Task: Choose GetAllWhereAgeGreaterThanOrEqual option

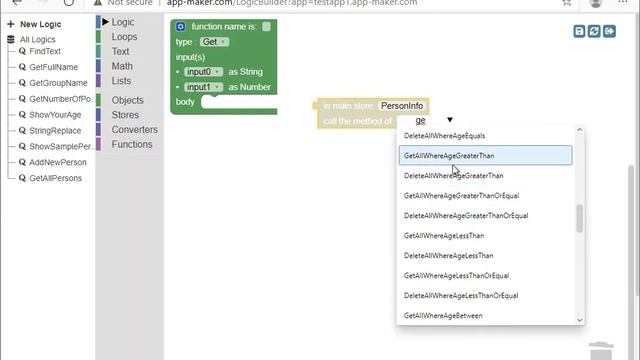Action: (485, 196)
